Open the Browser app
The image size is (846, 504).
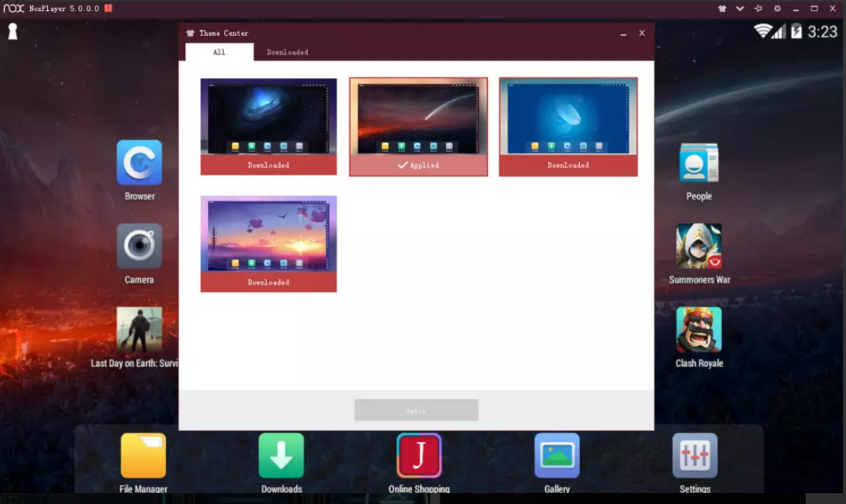(x=140, y=163)
